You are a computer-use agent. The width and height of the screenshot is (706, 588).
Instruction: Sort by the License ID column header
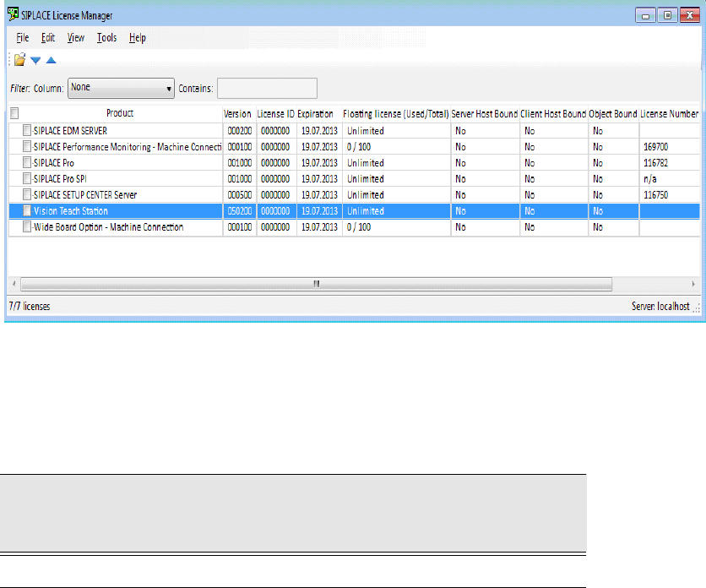[276, 114]
